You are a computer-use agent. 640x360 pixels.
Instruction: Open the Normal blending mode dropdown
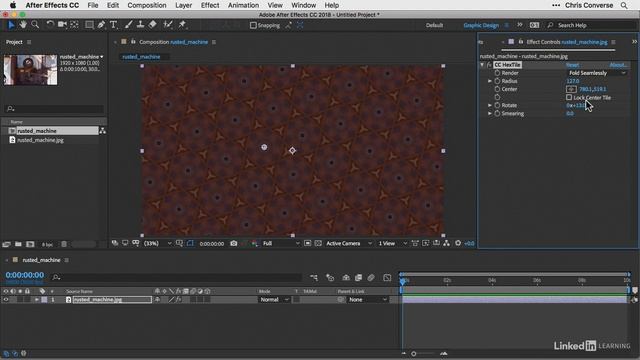[x=274, y=300]
